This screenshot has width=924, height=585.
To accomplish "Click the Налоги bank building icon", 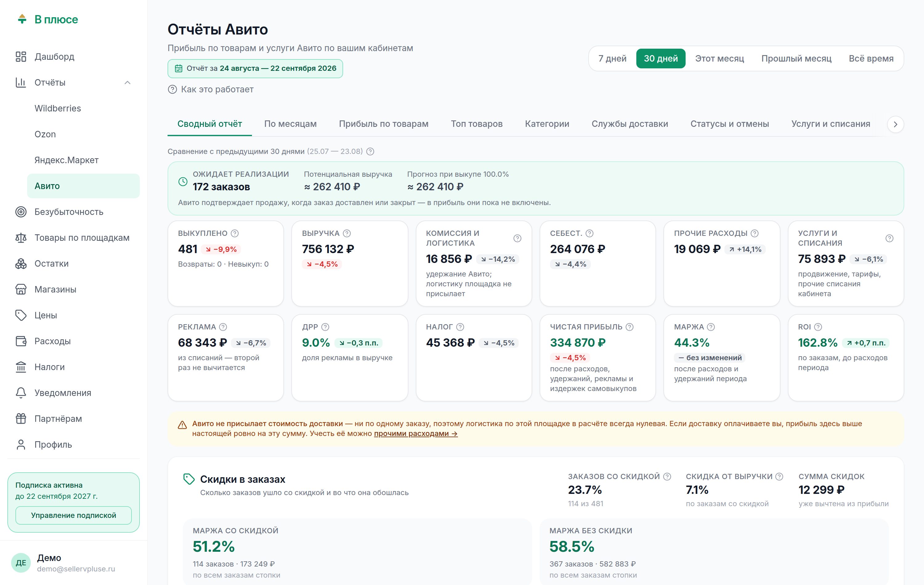I will click(21, 367).
